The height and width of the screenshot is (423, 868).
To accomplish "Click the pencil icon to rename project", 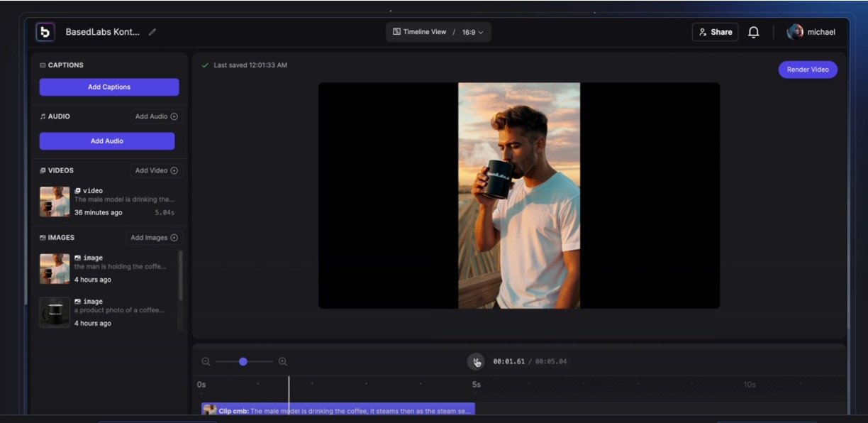I will 152,32.
